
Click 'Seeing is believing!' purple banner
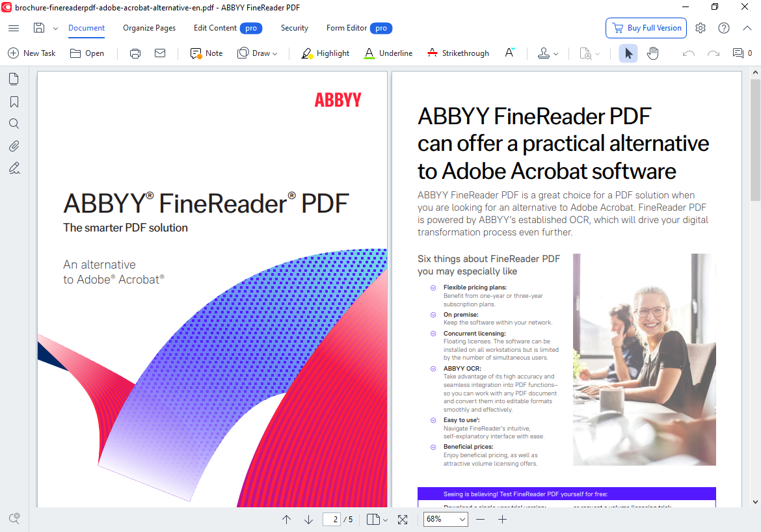tap(567, 494)
